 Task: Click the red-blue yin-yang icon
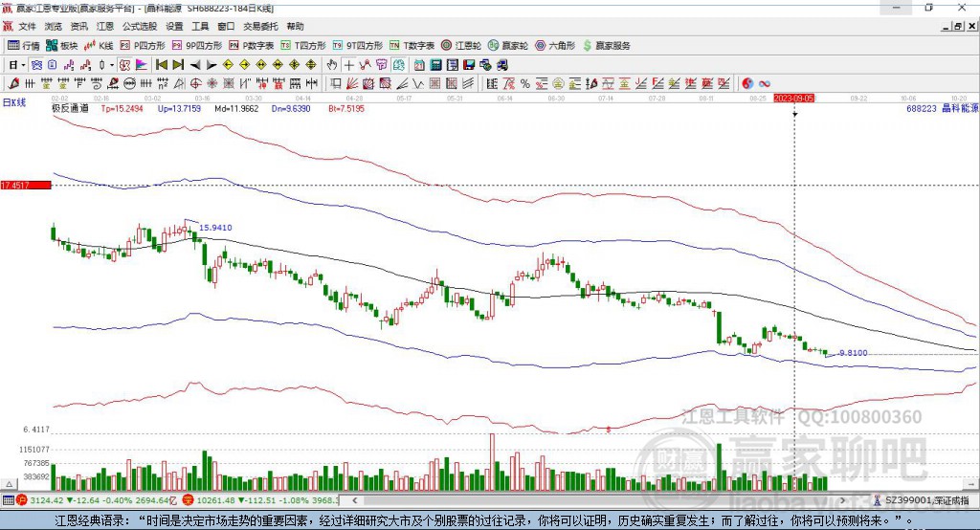tap(747, 83)
